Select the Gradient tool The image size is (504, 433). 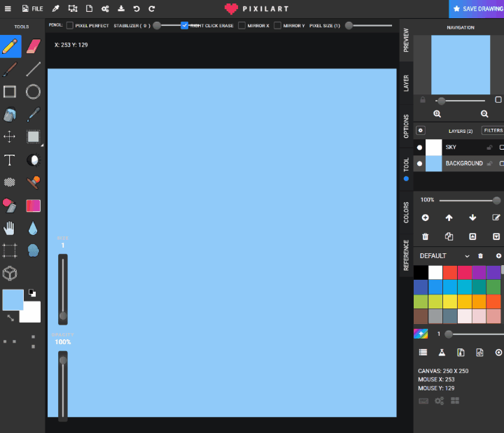[x=34, y=206]
